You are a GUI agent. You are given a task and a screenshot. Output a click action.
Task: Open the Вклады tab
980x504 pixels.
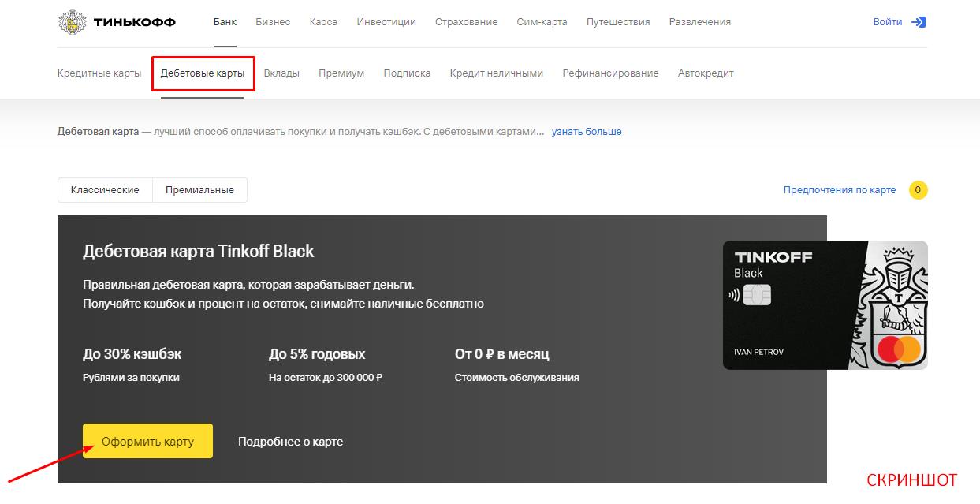coord(281,73)
